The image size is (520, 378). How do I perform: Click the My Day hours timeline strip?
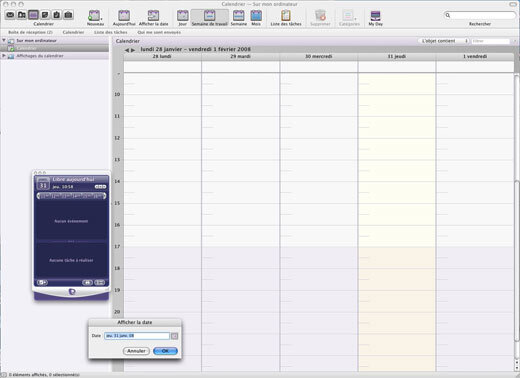[x=71, y=196]
